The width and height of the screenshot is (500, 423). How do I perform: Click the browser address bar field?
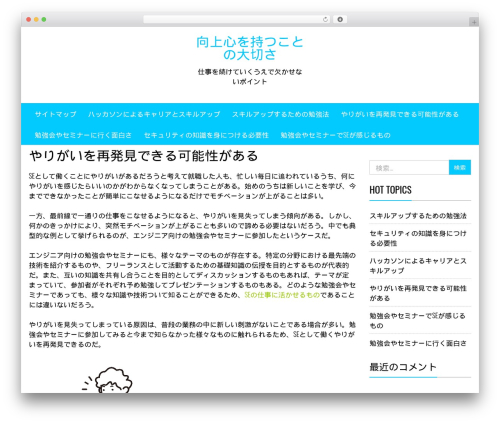click(x=237, y=20)
